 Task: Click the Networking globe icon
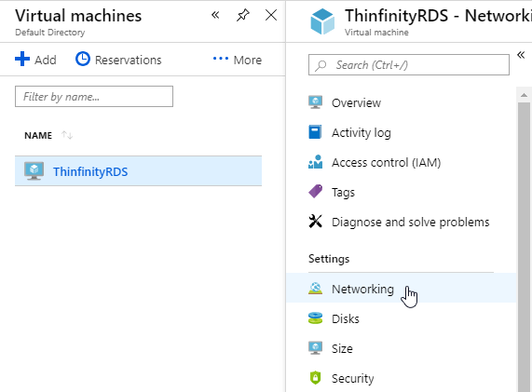(315, 289)
